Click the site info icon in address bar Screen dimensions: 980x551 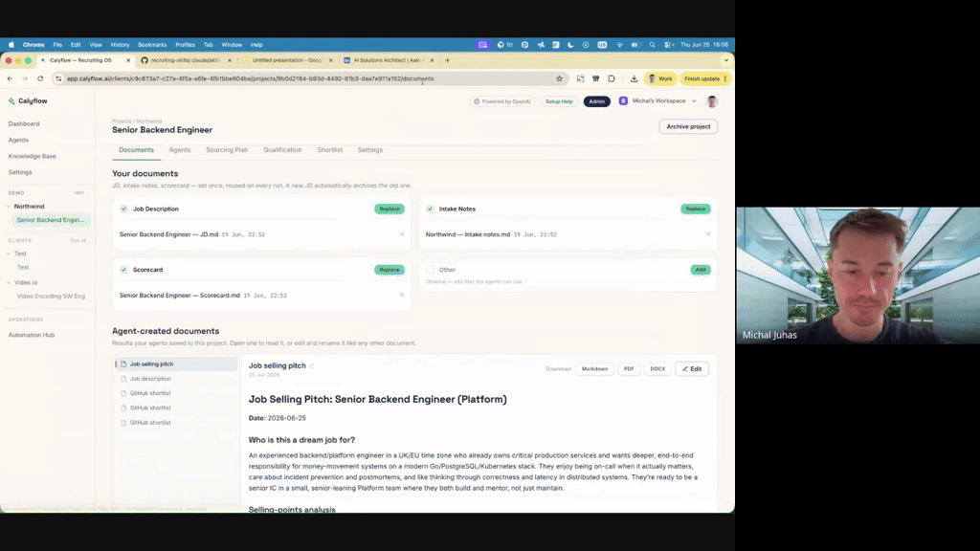[x=58, y=78]
